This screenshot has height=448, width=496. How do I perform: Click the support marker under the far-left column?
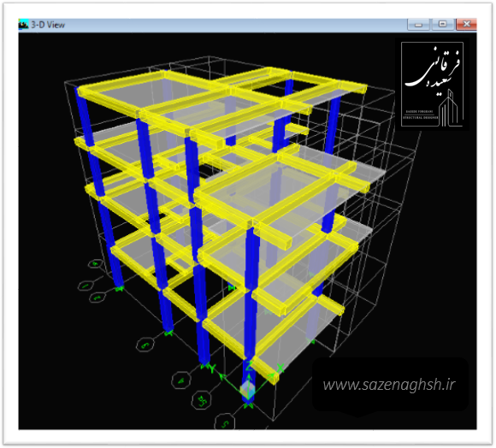click(x=119, y=288)
